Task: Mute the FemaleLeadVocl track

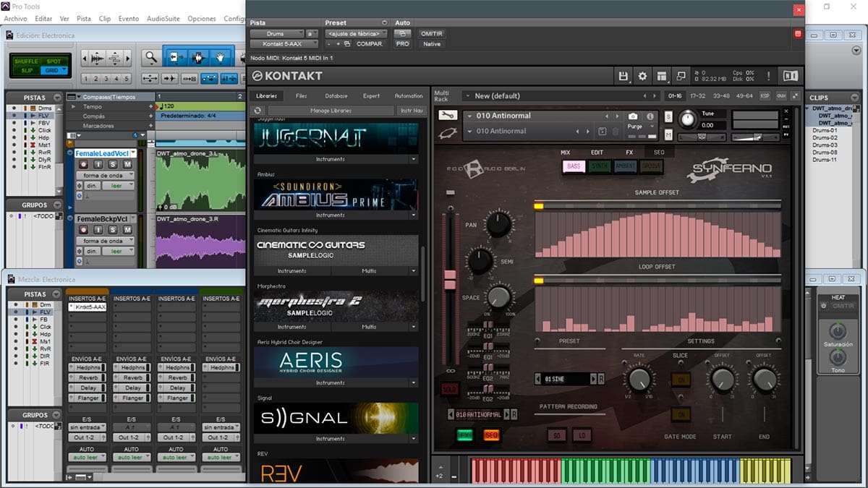Action: [128, 164]
